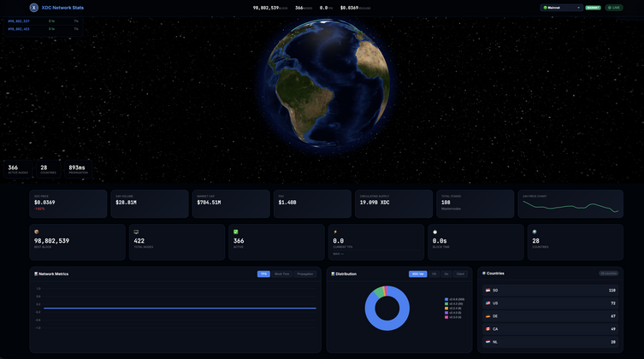Click the Circulating Supply 19.09B XDC card
644x359 pixels.
tap(394, 203)
